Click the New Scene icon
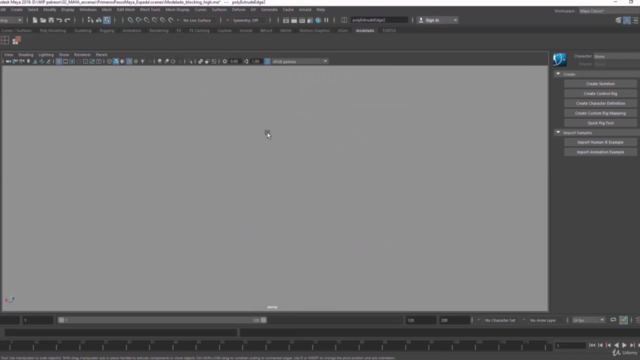The width and height of the screenshot is (640, 360). point(35,20)
